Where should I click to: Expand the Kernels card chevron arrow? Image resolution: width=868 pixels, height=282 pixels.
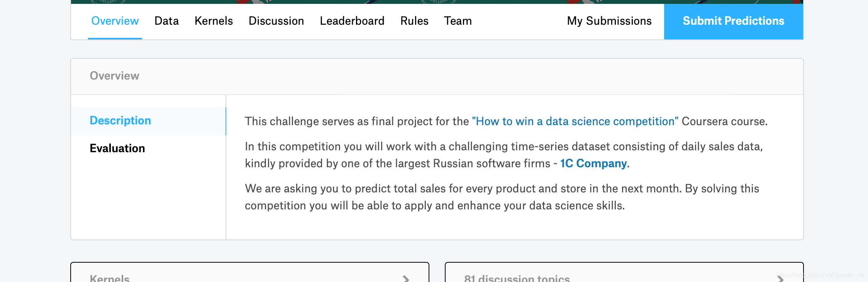(x=406, y=279)
